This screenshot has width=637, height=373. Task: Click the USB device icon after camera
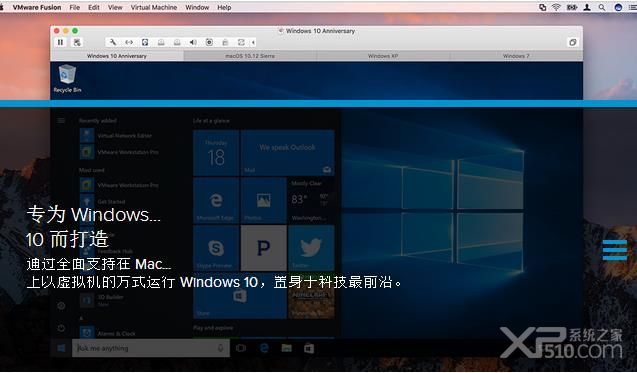point(225,42)
